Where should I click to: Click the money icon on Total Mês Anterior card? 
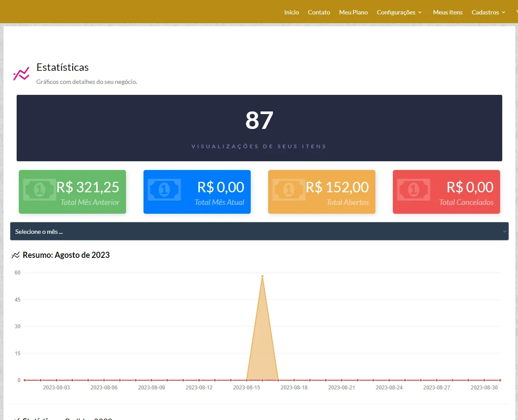click(x=40, y=190)
